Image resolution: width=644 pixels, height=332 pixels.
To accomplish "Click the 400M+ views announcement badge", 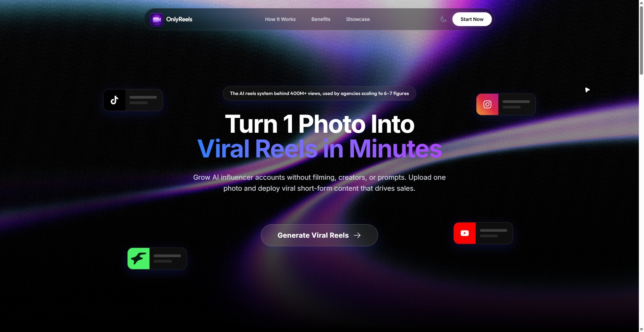I will pyautogui.click(x=319, y=93).
